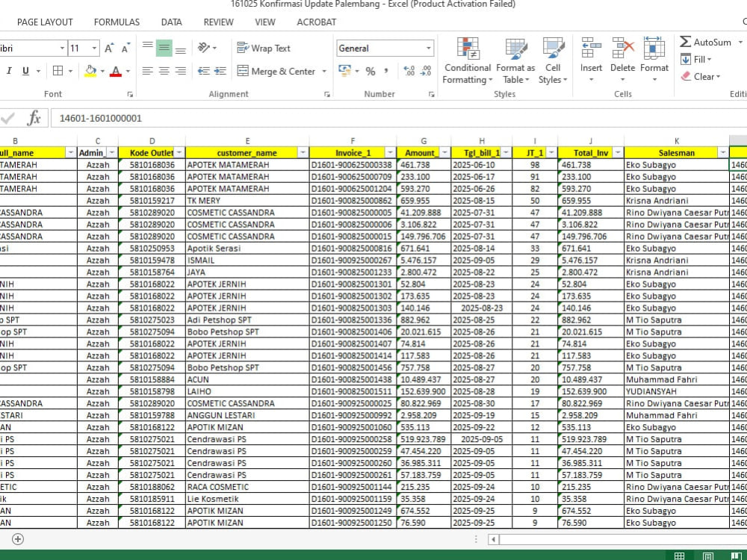Apply Comma style
The height and width of the screenshot is (560, 747).
[x=385, y=71]
